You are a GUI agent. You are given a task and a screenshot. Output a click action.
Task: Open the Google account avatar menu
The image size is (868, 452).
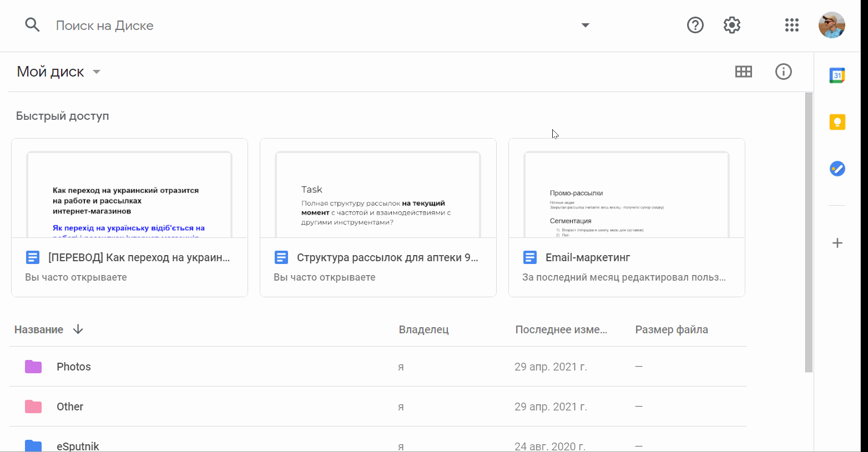coord(831,25)
